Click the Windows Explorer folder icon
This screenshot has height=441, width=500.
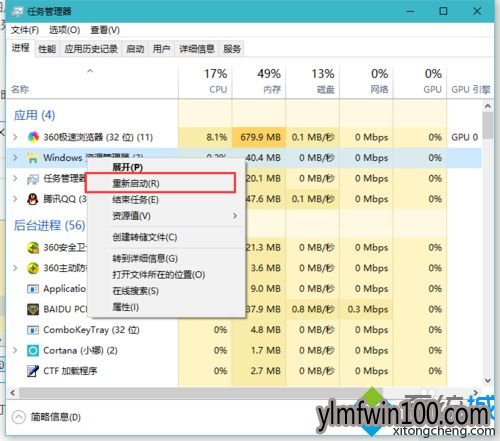[x=32, y=158]
